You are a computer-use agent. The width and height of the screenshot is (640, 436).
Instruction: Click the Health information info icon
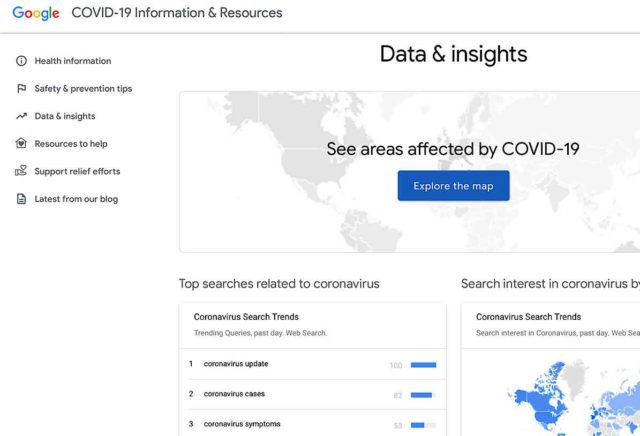(21, 61)
